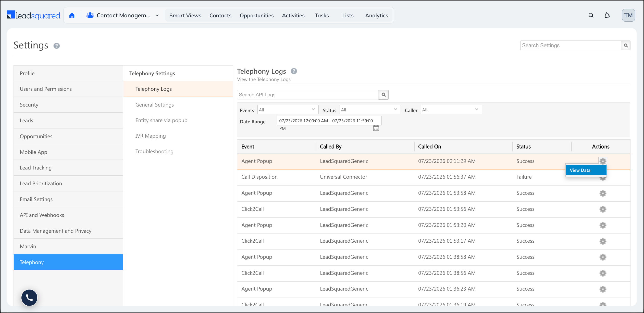Go to the Home icon
The height and width of the screenshot is (313, 644).
pyautogui.click(x=72, y=16)
